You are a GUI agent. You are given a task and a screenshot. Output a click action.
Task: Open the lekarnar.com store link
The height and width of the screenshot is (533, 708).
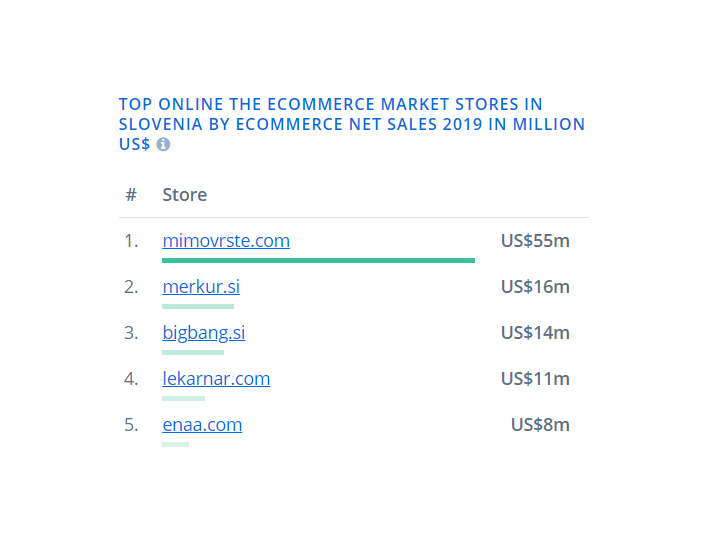coord(216,379)
